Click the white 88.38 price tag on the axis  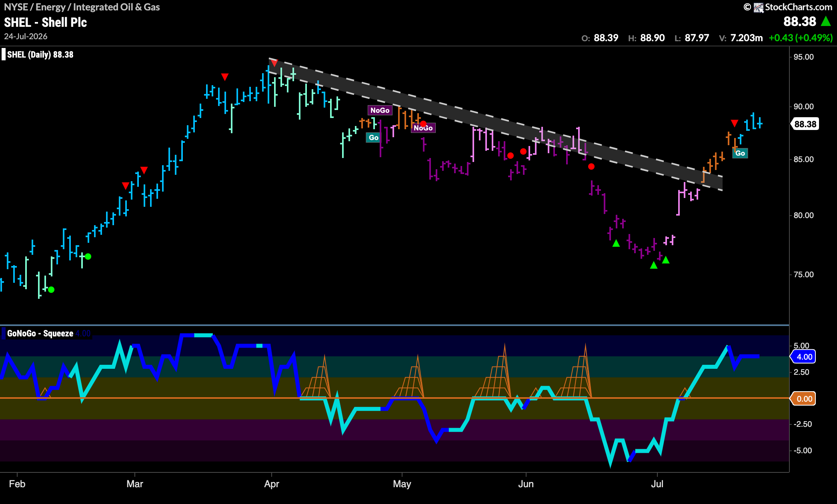pos(805,124)
